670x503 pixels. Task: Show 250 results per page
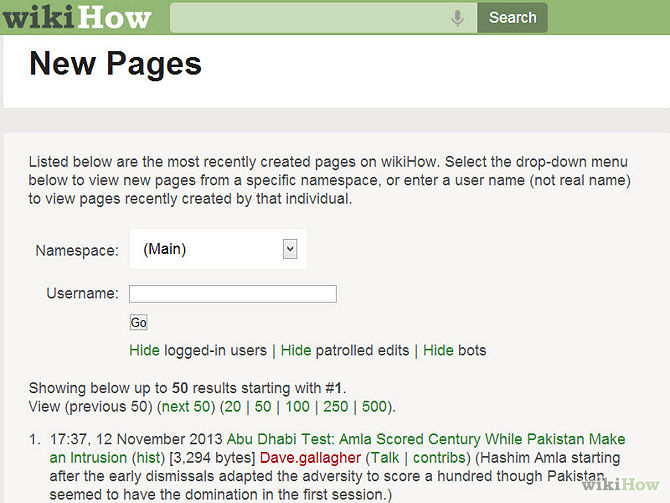[335, 406]
